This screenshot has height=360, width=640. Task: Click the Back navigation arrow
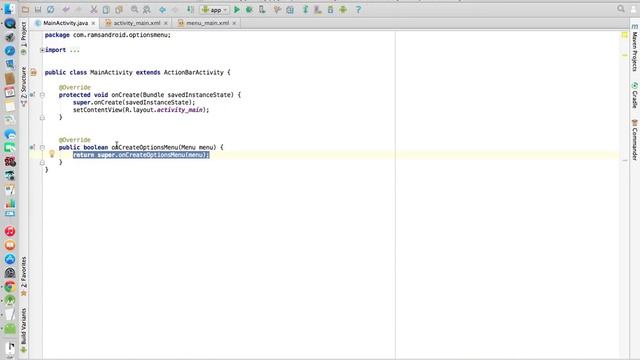pyautogui.click(x=162, y=9)
